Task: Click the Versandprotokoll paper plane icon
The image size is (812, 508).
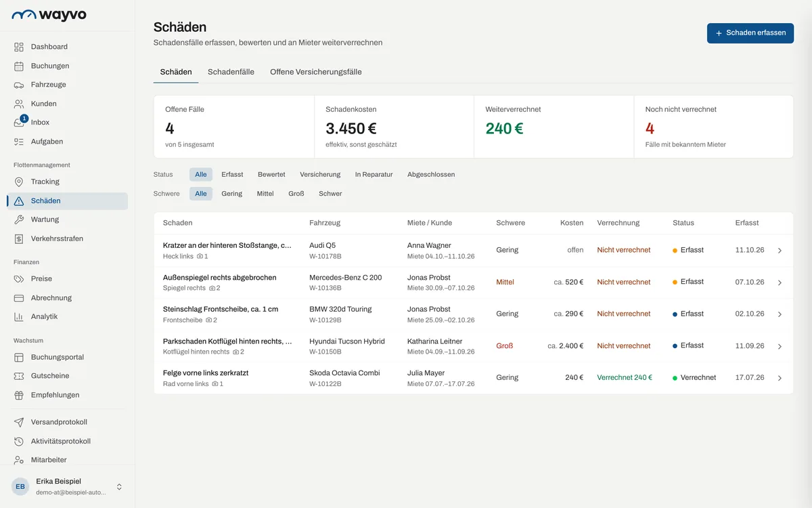Action: coord(19,422)
